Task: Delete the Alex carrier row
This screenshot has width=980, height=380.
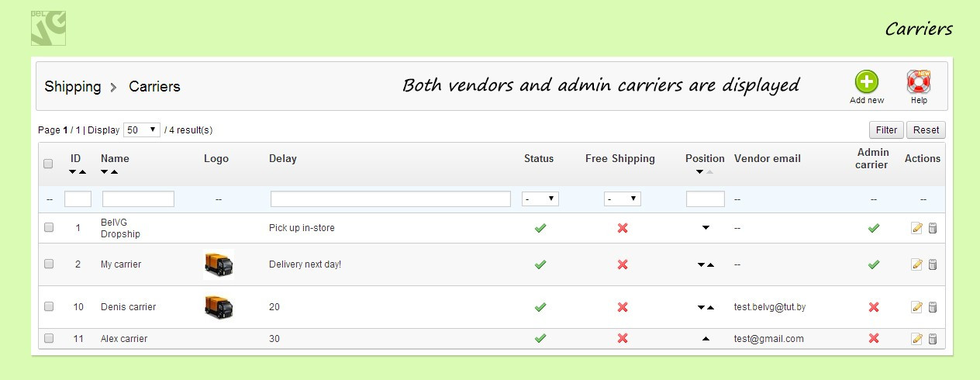Action: pos(933,339)
